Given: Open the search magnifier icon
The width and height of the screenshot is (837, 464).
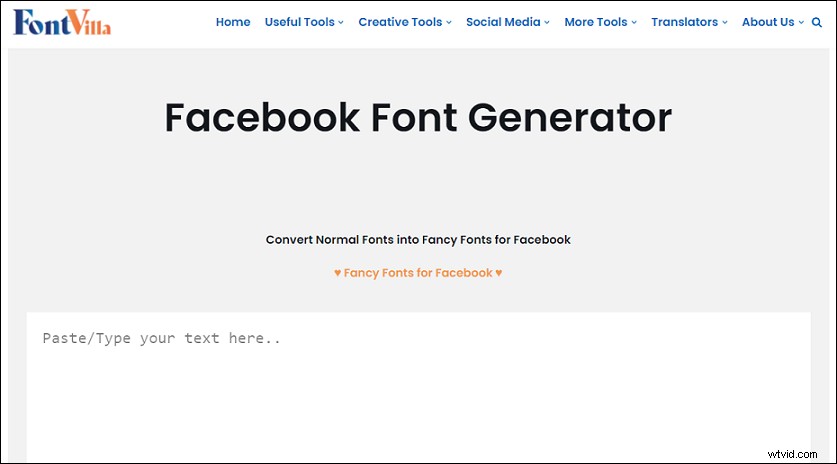Looking at the screenshot, I should pos(817,22).
